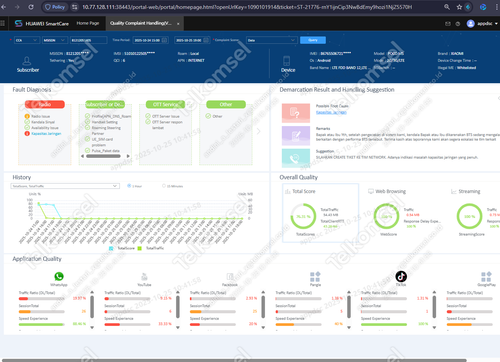Viewport: 500px width, 362px height.
Task: Click the calendar icon in start time field
Action: tap(164, 40)
